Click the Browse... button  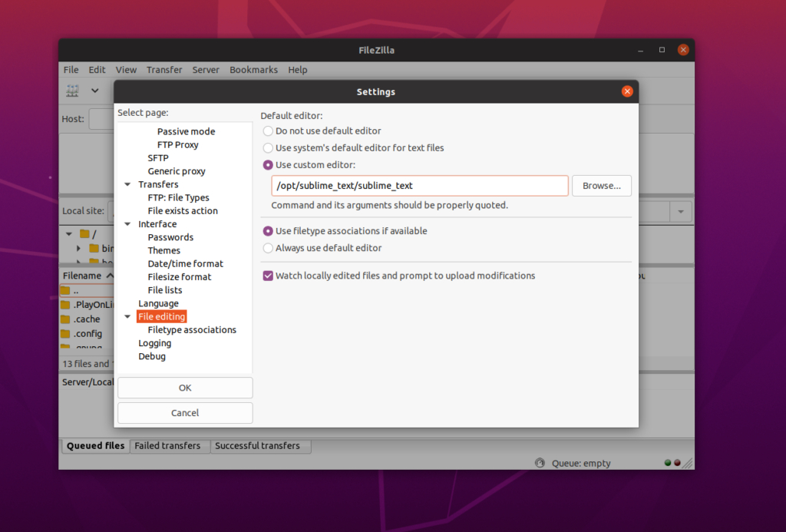tap(602, 185)
